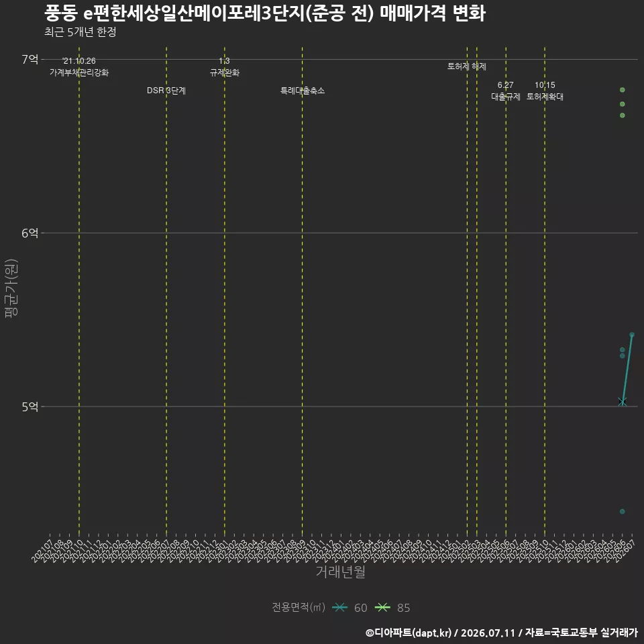Click the '대출규제' annotation label
The width and height of the screenshot is (644, 644).
tap(506, 97)
